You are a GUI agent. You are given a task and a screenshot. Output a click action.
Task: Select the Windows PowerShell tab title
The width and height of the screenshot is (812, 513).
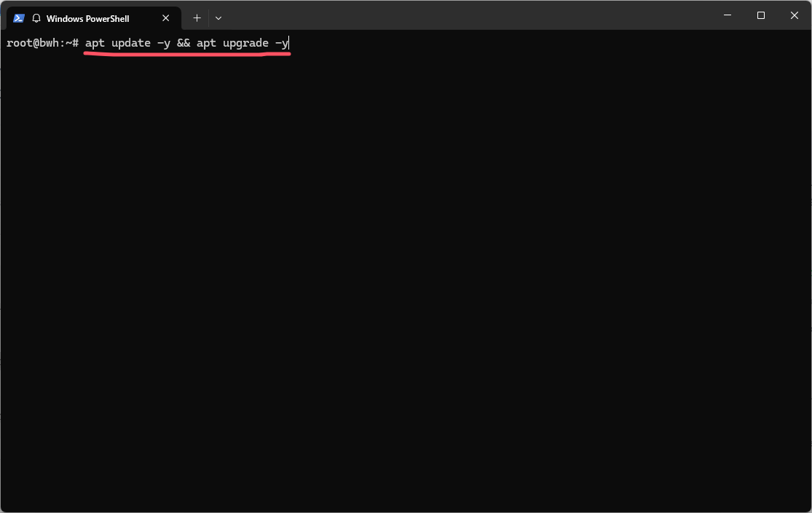point(87,18)
